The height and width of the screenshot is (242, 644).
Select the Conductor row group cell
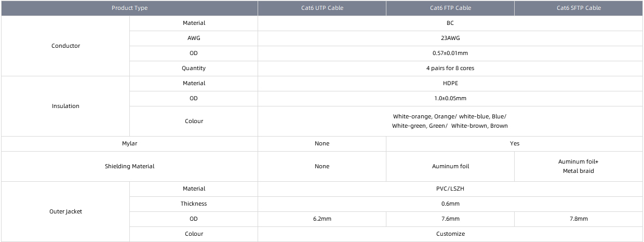[x=65, y=46]
